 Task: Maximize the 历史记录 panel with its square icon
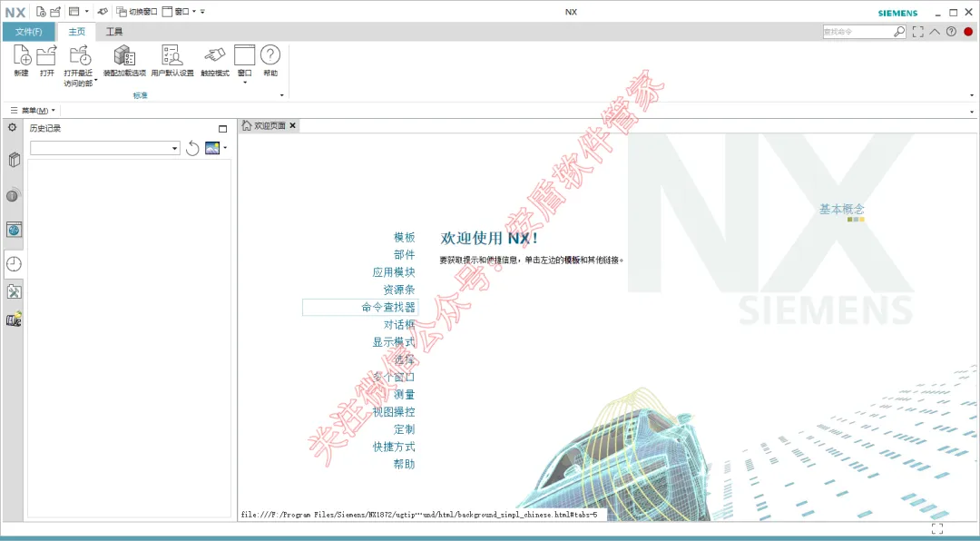click(x=223, y=129)
